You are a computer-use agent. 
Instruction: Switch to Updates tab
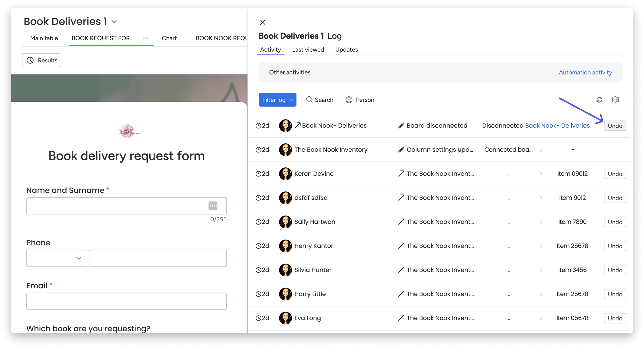click(x=346, y=49)
